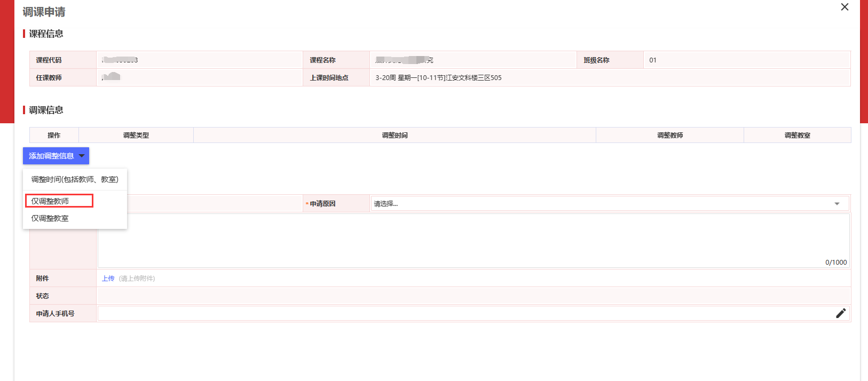Choose 调整时间(包括教师、教室) from menu
The width and height of the screenshot is (868, 381).
[75, 179]
